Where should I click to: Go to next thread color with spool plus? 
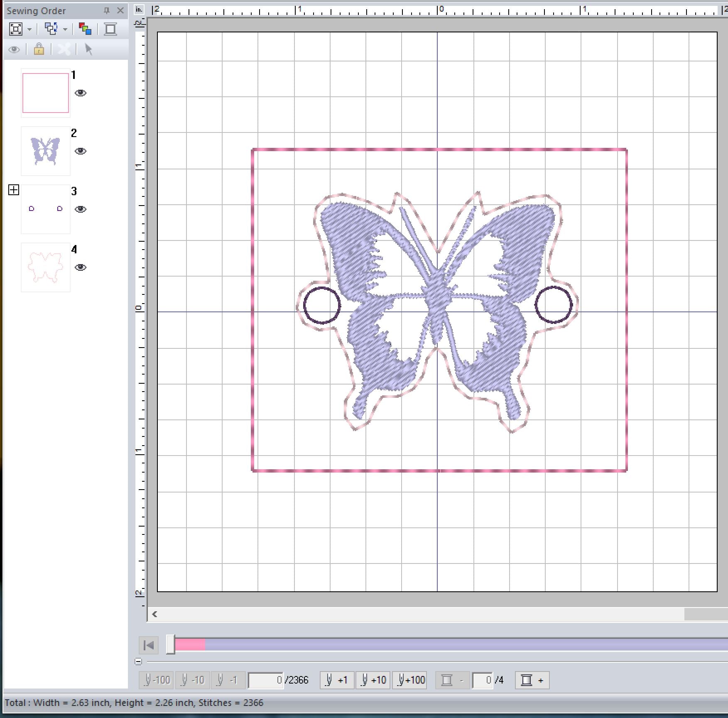pyautogui.click(x=532, y=680)
